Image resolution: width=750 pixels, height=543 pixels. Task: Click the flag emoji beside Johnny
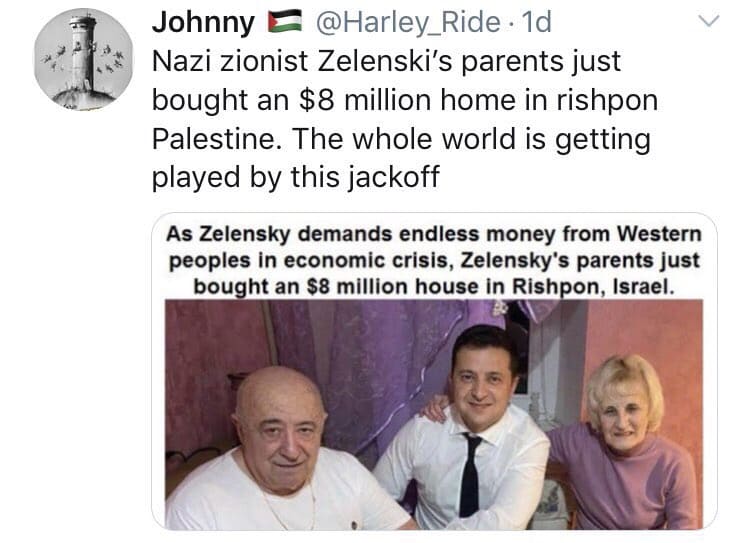point(285,22)
